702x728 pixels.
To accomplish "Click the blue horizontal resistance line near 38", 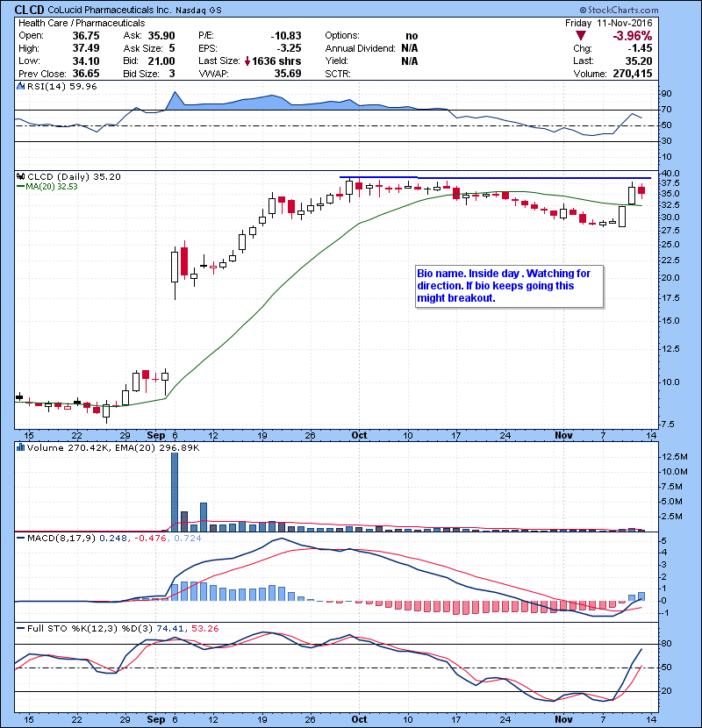I will 495,177.
